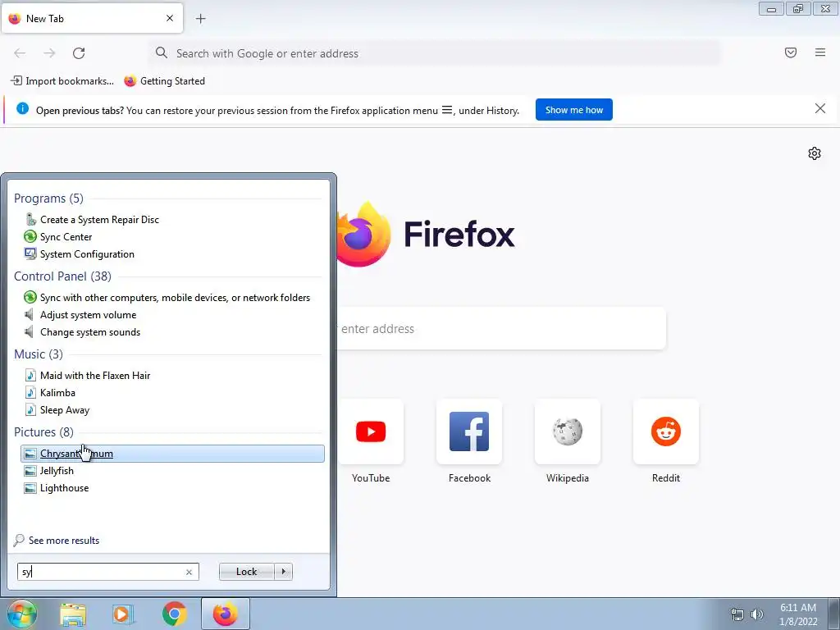Open the Chrysanthemum picture
The image size is (840, 630).
point(172,454)
